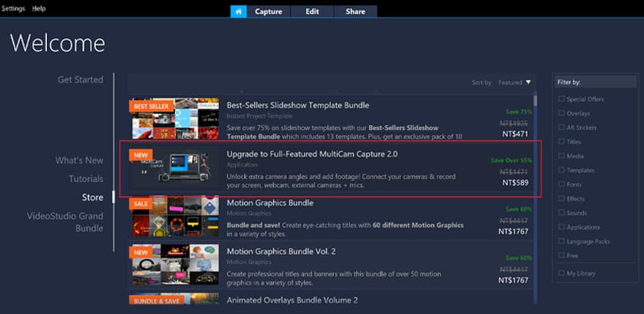This screenshot has width=644, height=314.
Task: Check the Applications filter
Action: click(561, 227)
